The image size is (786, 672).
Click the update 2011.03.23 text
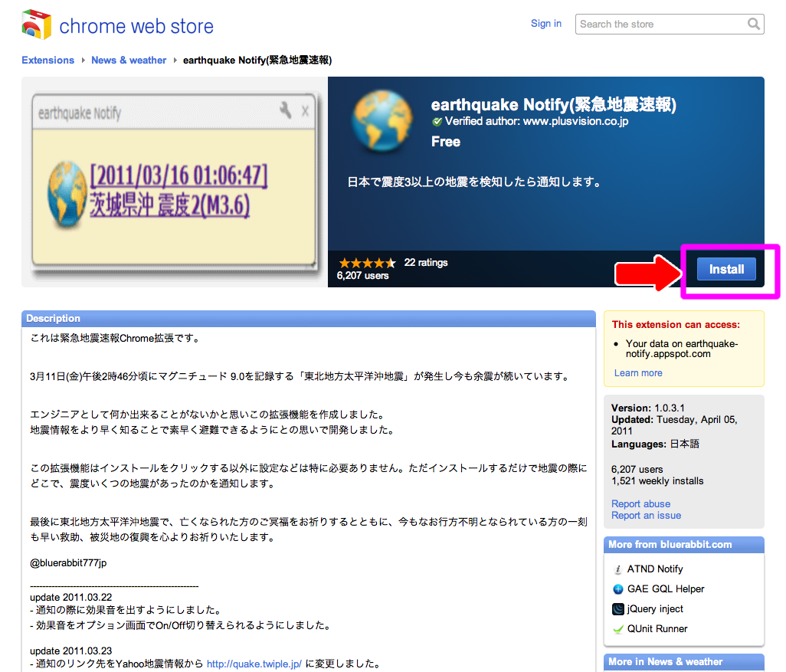70,651
